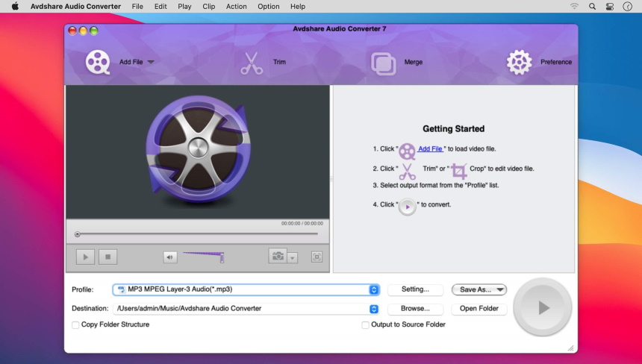Open the Avdshare Audio Converter app menu
The width and height of the screenshot is (642, 364).
(x=75, y=7)
